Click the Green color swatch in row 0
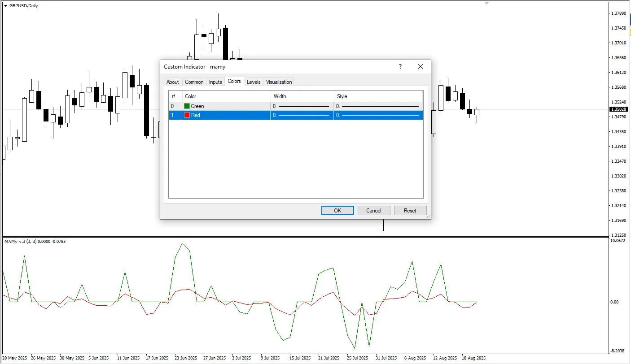Screen dimensions: 631x364 click(x=187, y=106)
